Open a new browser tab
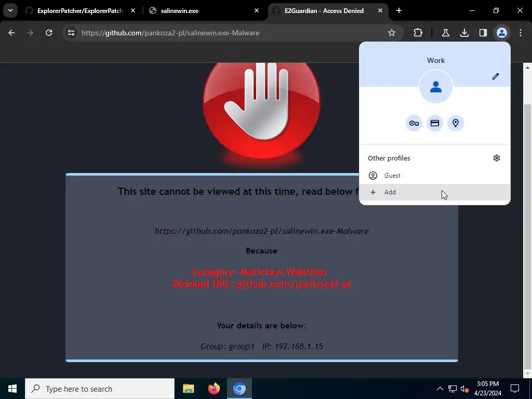 point(399,10)
